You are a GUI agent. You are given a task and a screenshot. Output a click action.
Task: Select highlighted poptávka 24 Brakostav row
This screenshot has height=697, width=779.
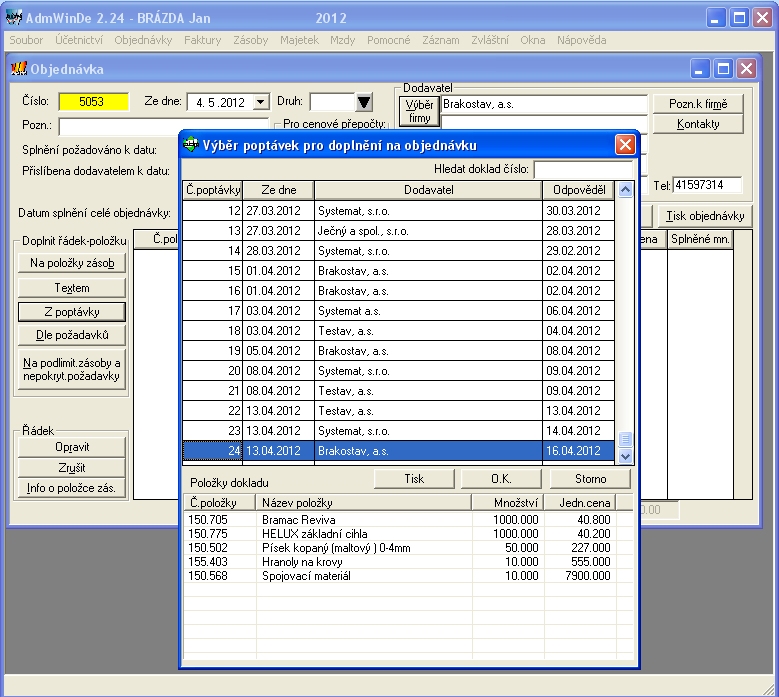point(398,451)
